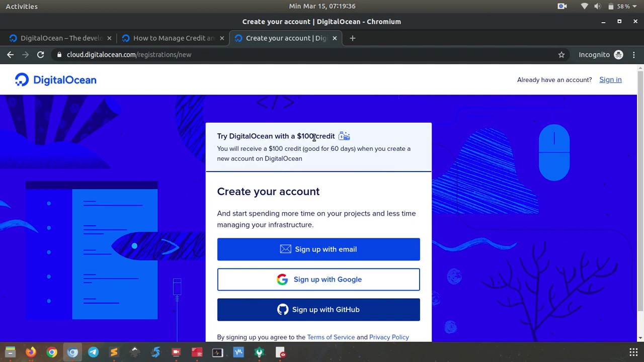Bookmark this page using the star icon

click(561, 55)
